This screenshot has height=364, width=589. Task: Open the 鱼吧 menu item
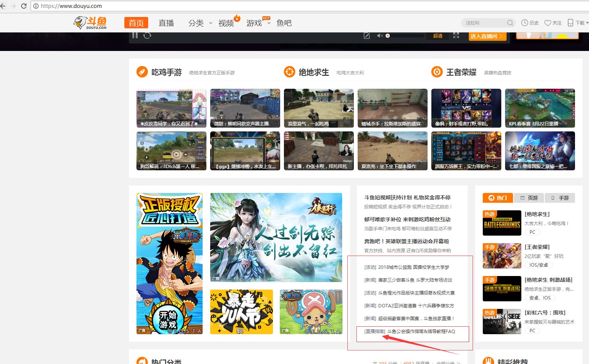point(284,23)
